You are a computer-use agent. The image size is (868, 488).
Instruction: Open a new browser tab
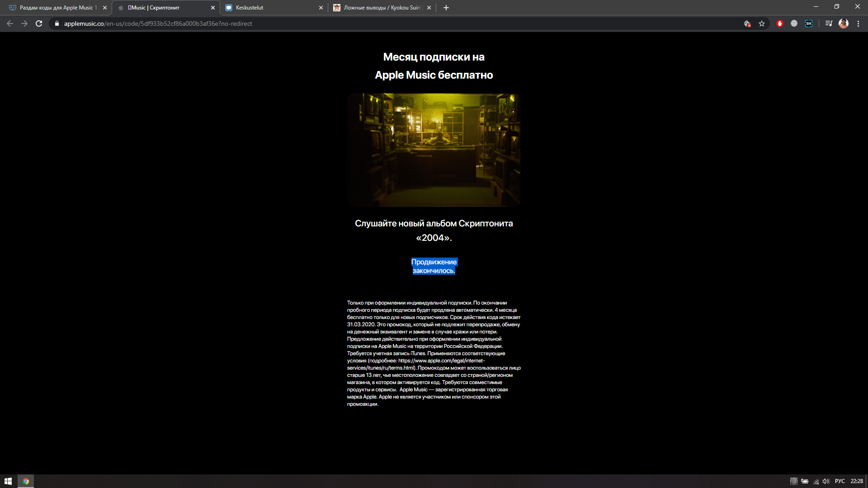tap(446, 8)
